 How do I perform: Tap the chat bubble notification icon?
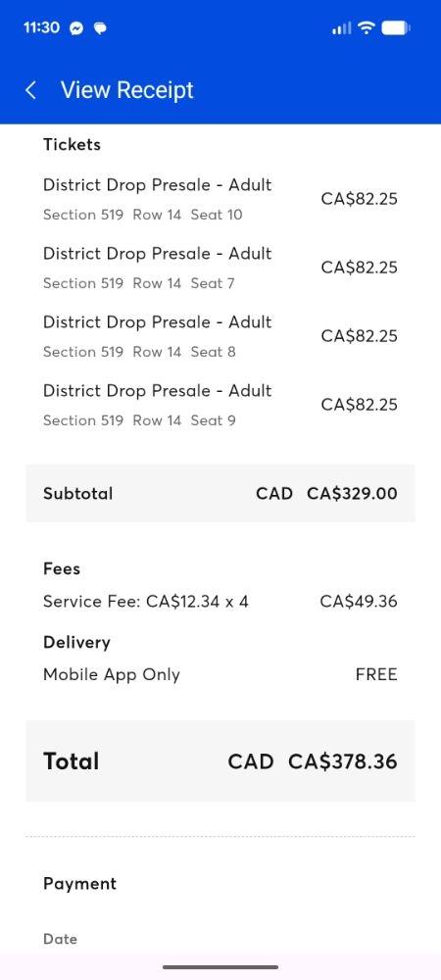coord(99,28)
